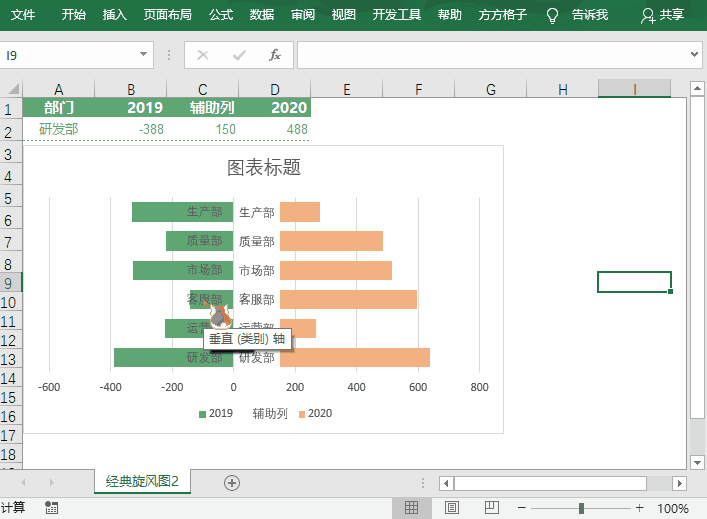Switch to Normal view

coord(411,508)
